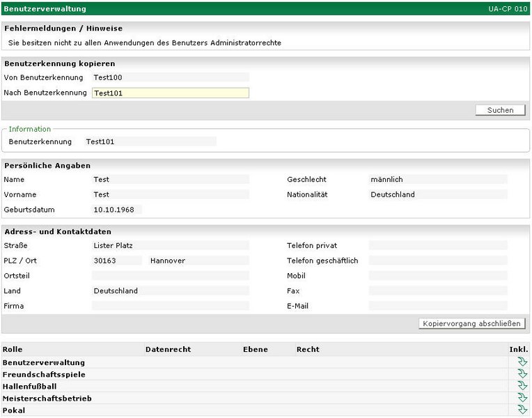
Task: Click the Datenrecht column header
Action: pyautogui.click(x=168, y=349)
